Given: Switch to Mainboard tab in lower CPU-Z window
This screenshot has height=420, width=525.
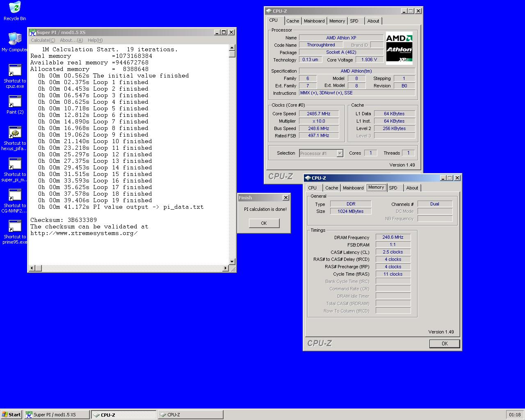Looking at the screenshot, I should [353, 188].
